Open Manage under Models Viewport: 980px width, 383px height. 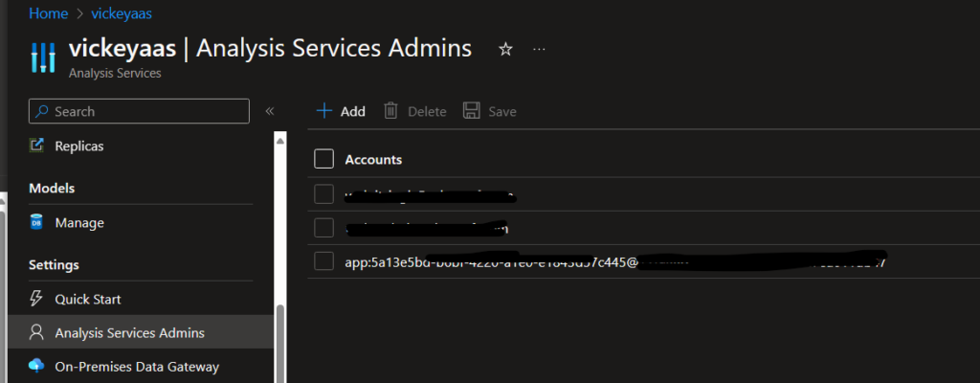coord(79,223)
